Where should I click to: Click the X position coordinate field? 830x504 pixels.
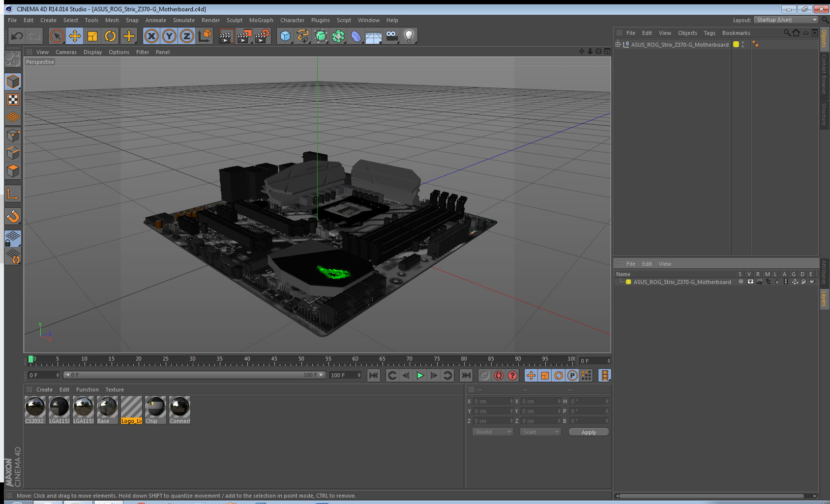(x=493, y=401)
